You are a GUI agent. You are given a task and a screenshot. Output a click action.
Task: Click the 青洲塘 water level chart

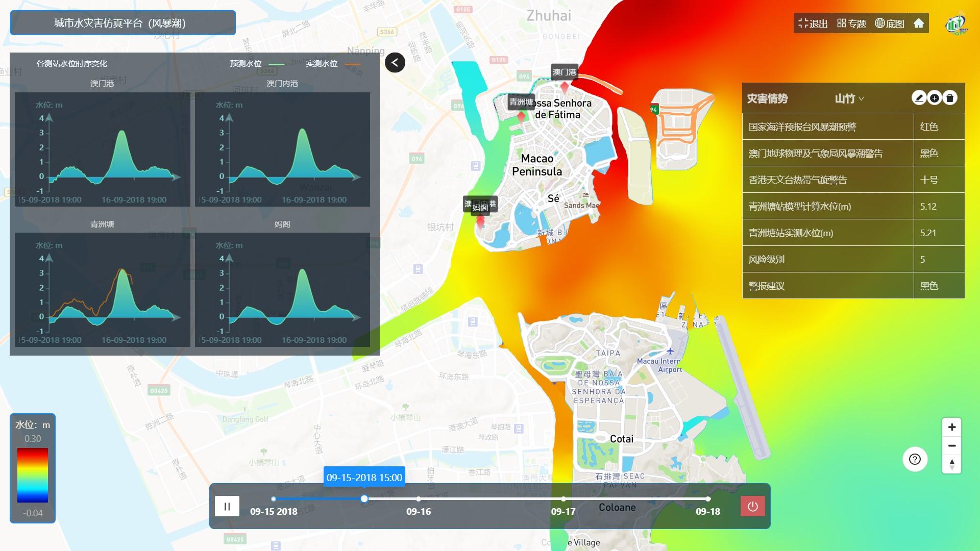(x=103, y=290)
